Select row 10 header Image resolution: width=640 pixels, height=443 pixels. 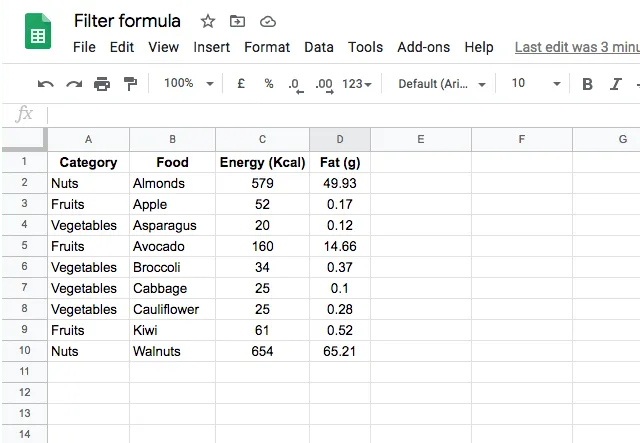pyautogui.click(x=24, y=351)
